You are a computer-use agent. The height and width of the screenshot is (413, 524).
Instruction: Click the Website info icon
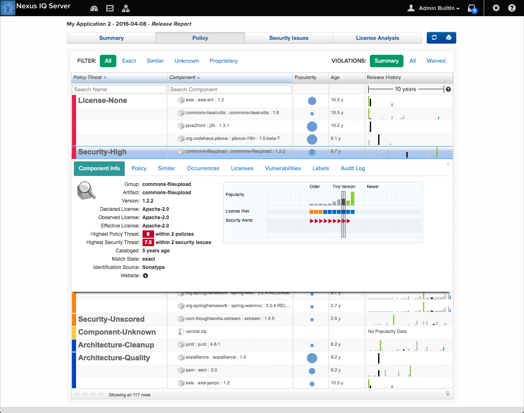point(145,276)
